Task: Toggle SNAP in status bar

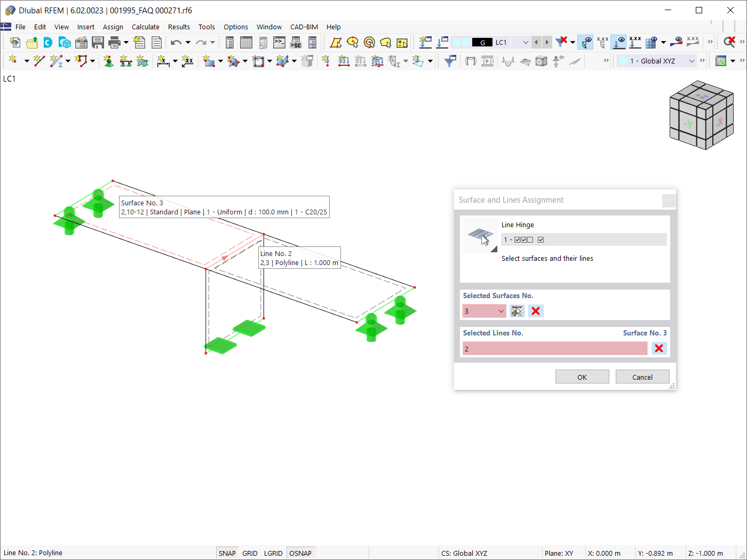Action: (227, 553)
